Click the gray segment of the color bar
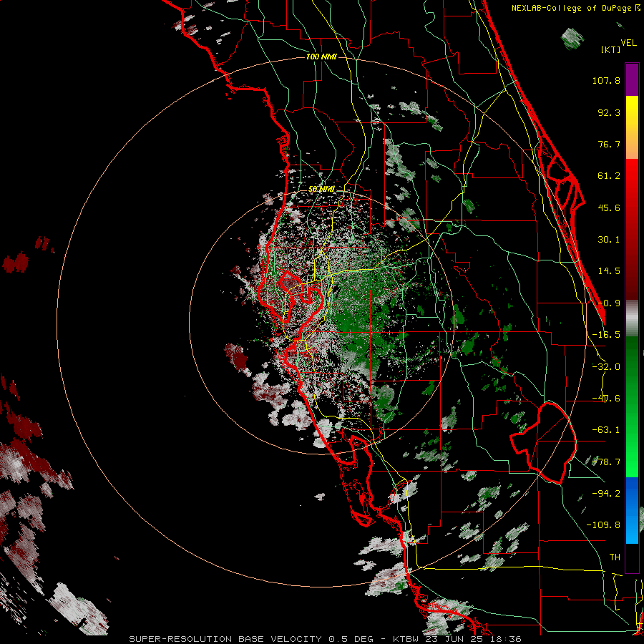Screen dimensions: 644x644 click(632, 318)
